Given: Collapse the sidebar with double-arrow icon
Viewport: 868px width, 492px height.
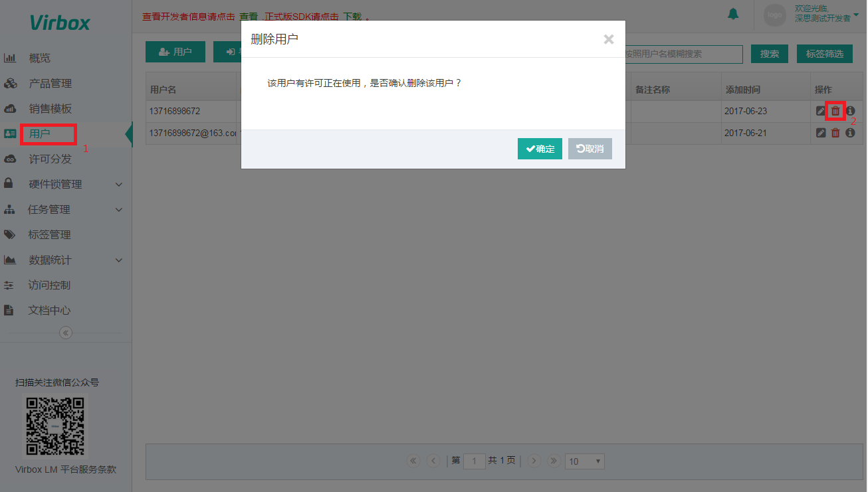Looking at the screenshot, I should coord(66,333).
